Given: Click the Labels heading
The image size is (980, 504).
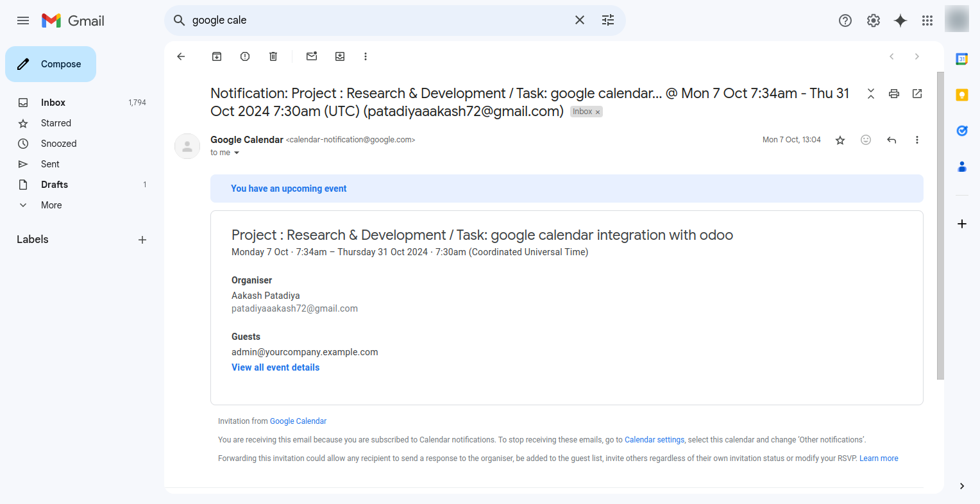Looking at the screenshot, I should point(33,240).
